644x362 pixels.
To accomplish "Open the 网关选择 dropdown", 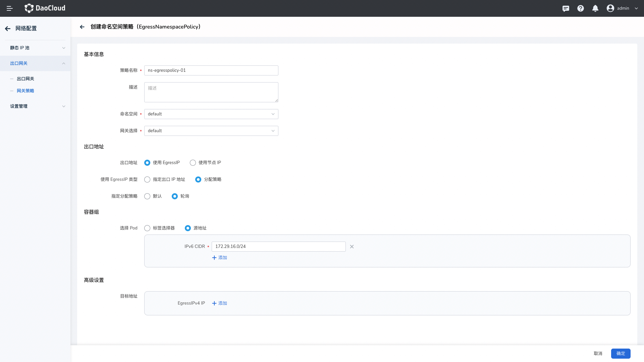I will [211, 131].
